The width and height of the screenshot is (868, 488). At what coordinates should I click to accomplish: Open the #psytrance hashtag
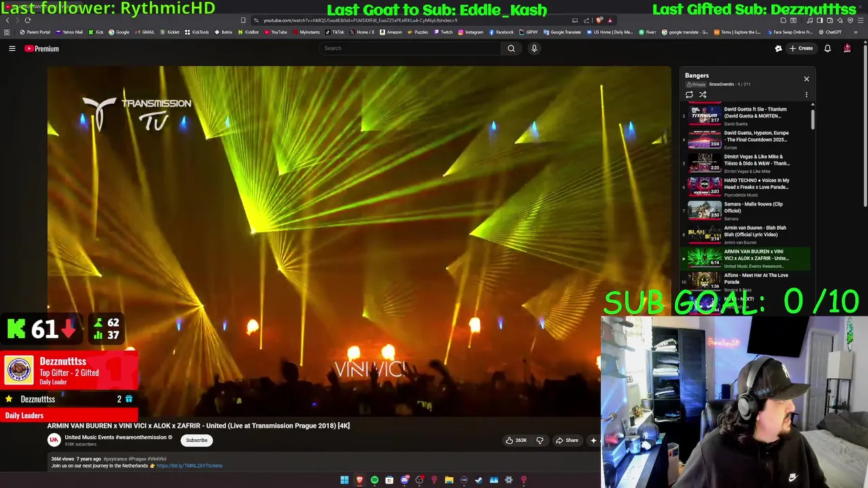pos(115,459)
